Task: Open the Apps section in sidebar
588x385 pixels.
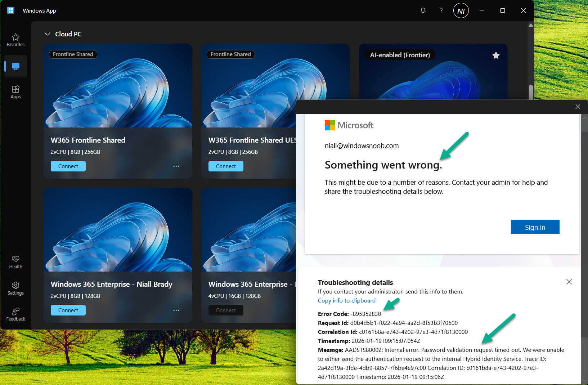Action: [15, 92]
